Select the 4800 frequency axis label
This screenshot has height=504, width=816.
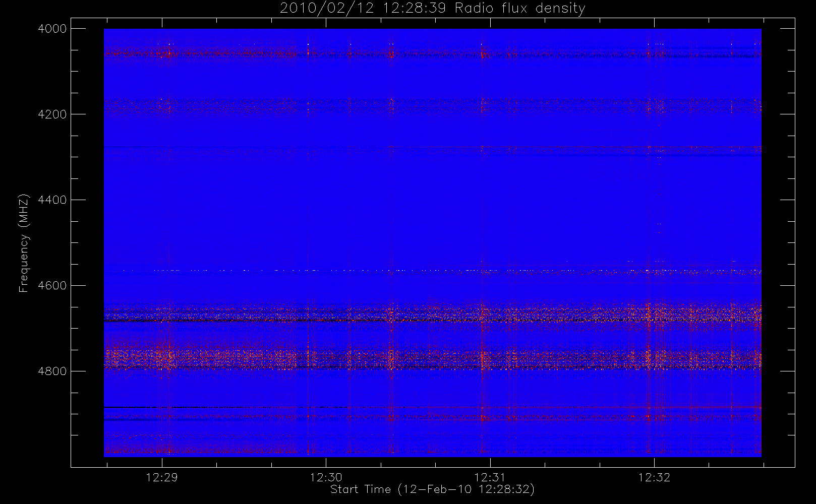point(52,371)
